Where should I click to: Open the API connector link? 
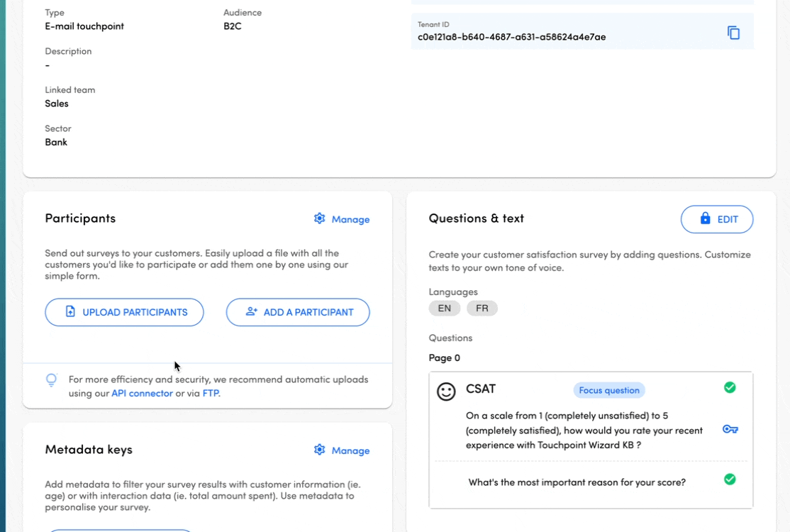click(142, 393)
